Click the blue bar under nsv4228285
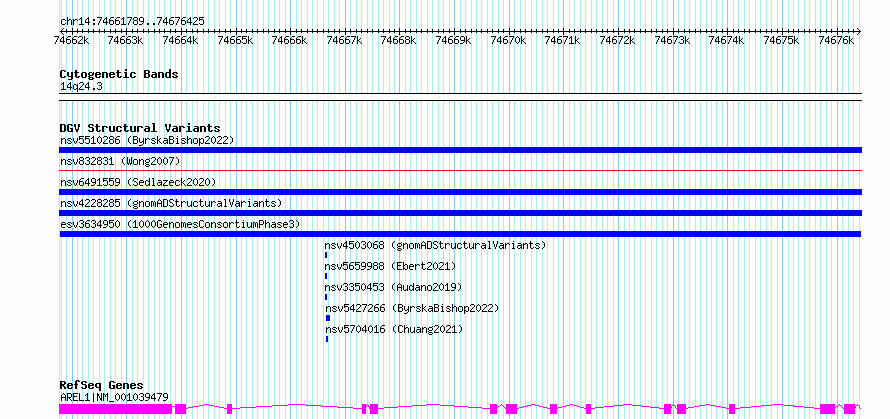 point(460,213)
